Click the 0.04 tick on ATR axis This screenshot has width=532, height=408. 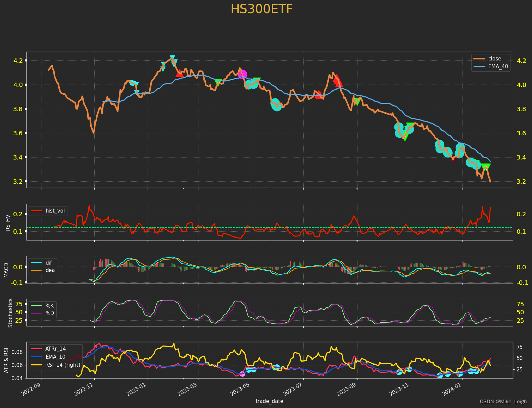click(x=18, y=378)
